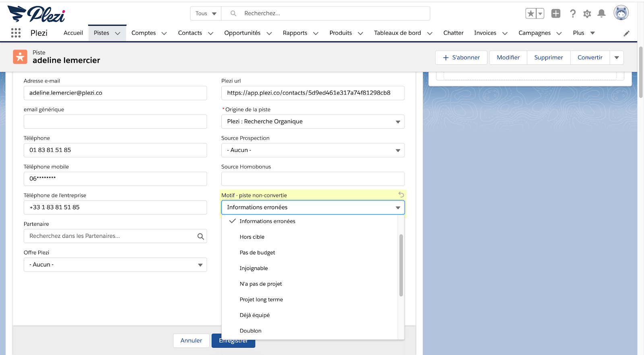Focus the Recherchez global search field
644x355 pixels.
[326, 13]
